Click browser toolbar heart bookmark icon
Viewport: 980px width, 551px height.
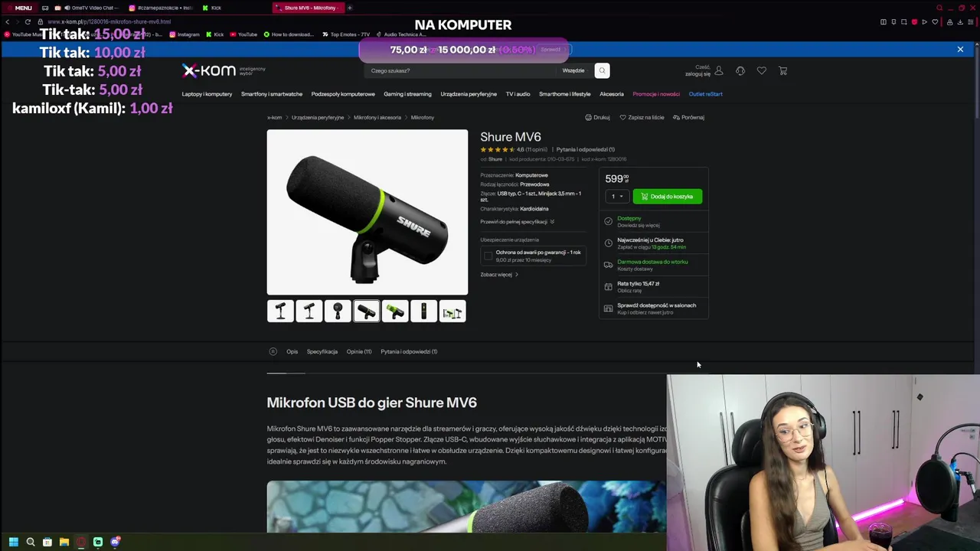(934, 21)
